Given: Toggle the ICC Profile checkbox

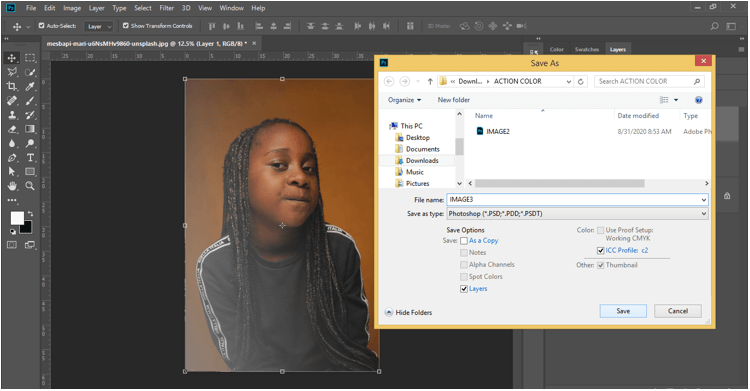Looking at the screenshot, I should [x=600, y=250].
